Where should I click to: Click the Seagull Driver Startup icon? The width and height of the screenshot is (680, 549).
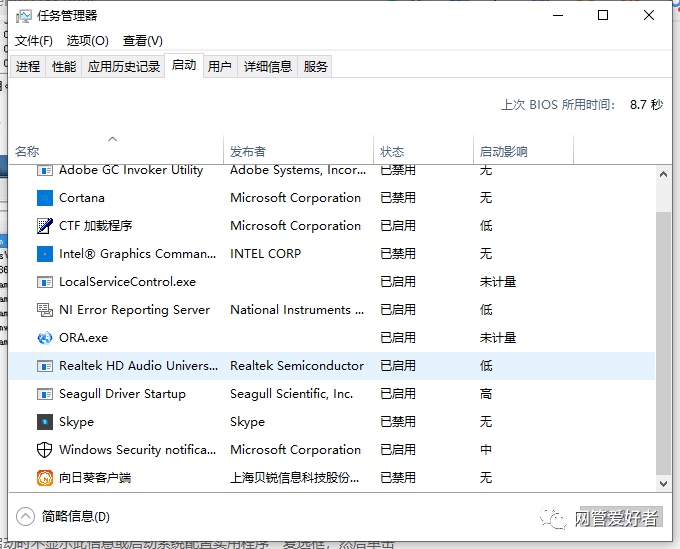(x=45, y=394)
